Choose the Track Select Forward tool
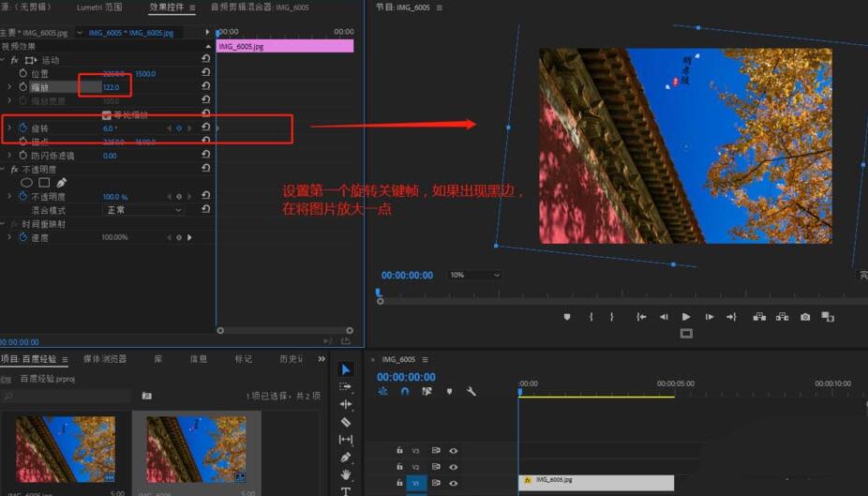Image resolution: width=868 pixels, height=496 pixels. (346, 386)
